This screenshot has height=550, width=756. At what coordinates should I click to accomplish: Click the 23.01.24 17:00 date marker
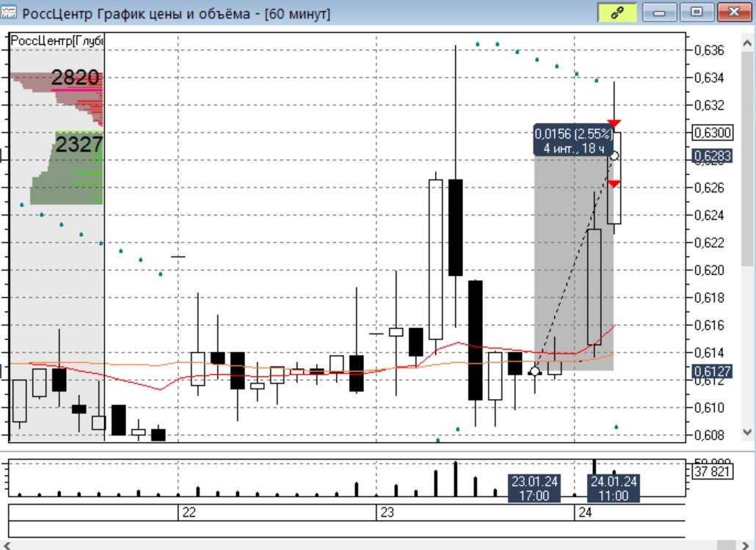tap(534, 488)
